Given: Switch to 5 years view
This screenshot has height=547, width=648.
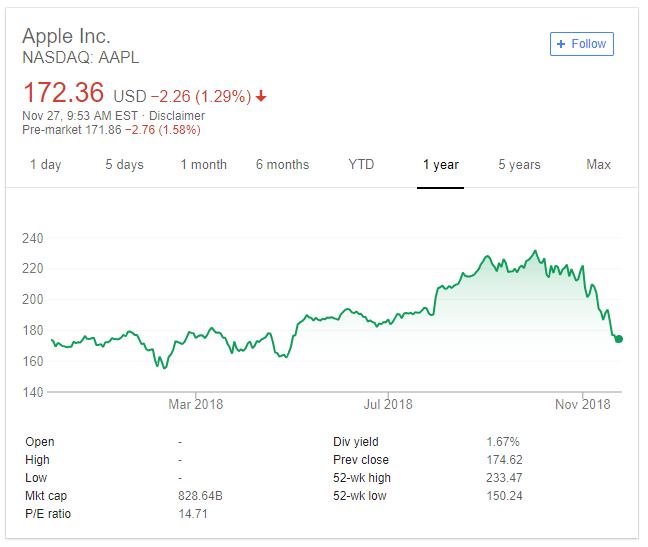Looking at the screenshot, I should 519,164.
